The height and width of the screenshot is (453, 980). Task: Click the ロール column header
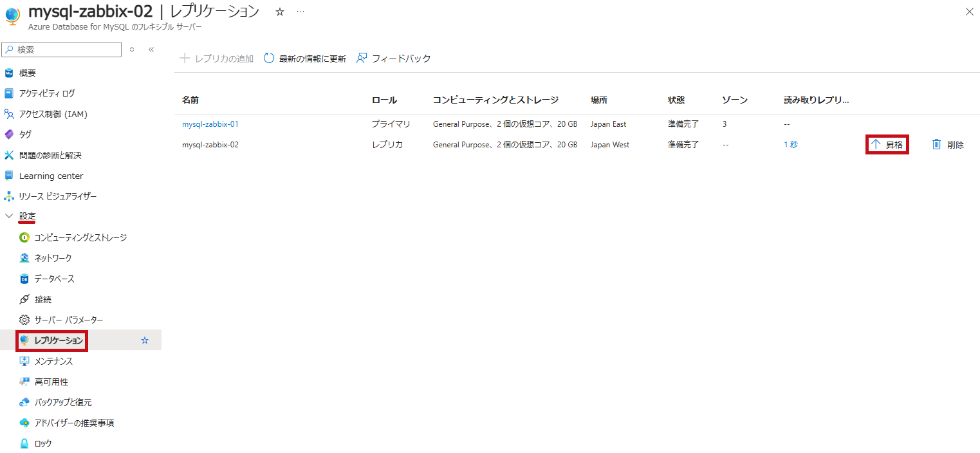coord(384,100)
